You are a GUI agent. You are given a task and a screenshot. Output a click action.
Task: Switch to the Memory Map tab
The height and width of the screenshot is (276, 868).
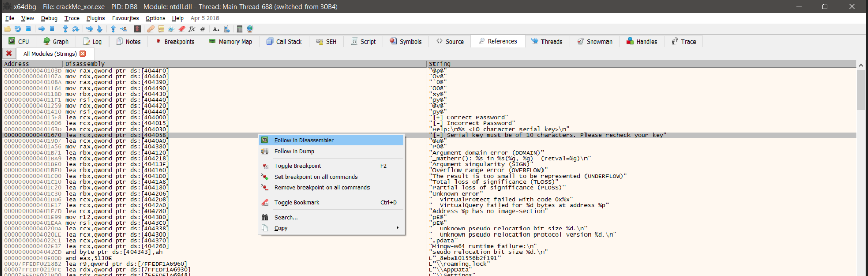(230, 41)
